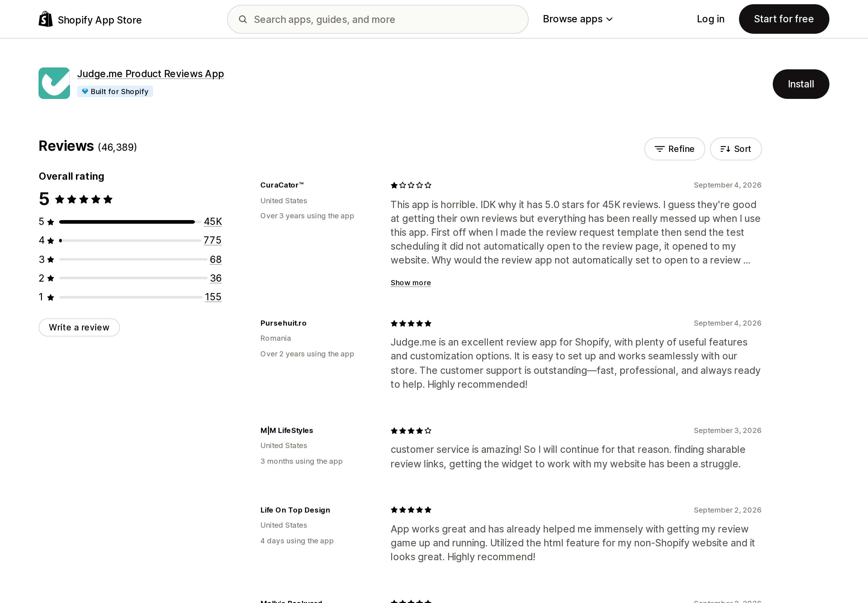Filter by 155 one-star reviews link
The width and height of the screenshot is (868, 603).
click(213, 297)
